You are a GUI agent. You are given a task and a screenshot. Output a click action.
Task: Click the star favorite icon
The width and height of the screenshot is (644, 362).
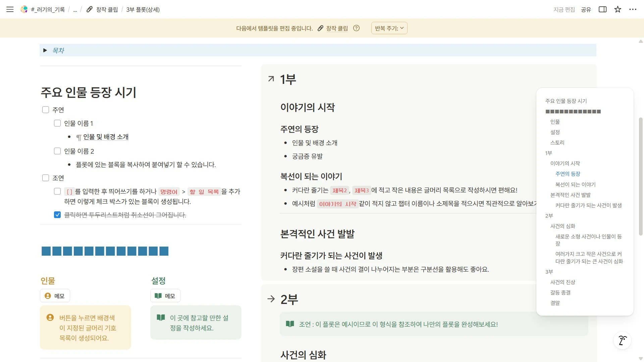coord(618,9)
